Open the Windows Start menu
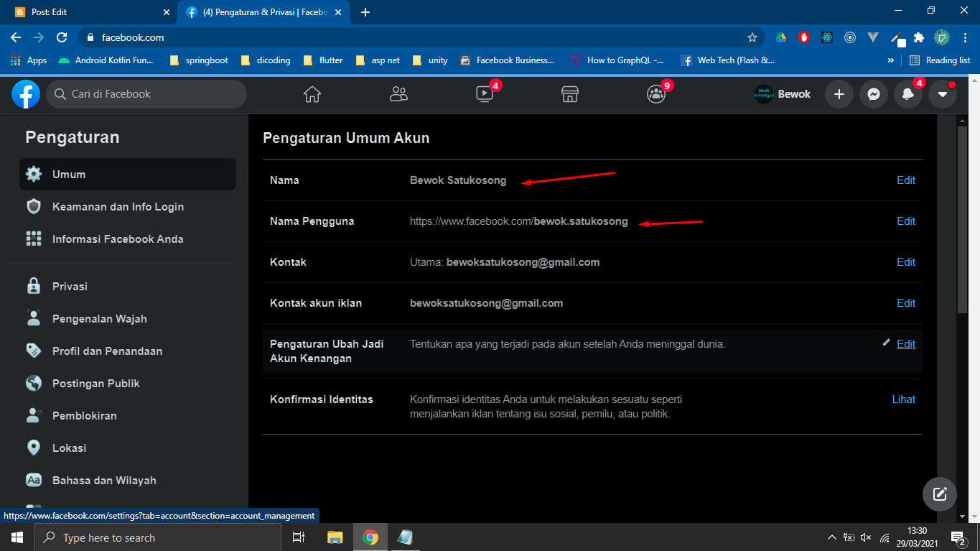Image resolution: width=980 pixels, height=551 pixels. click(17, 537)
